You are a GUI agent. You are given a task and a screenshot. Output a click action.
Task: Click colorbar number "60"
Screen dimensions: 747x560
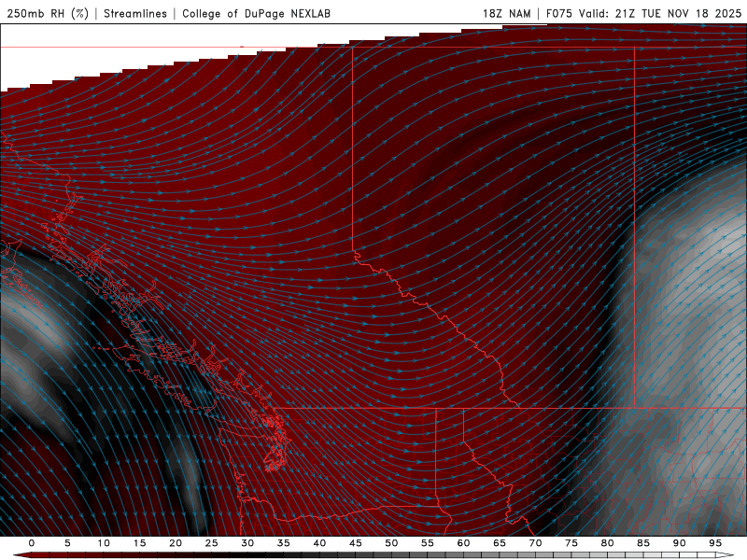463,543
